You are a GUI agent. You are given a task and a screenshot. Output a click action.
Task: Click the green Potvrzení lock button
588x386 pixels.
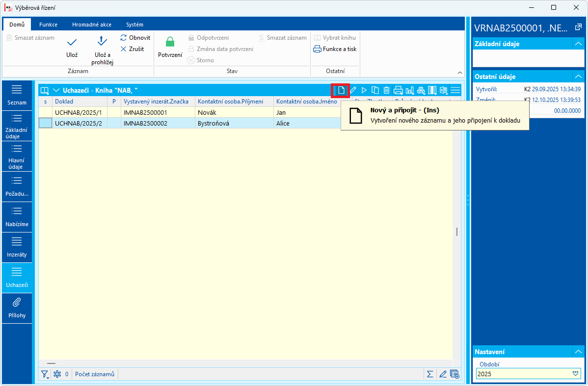[x=170, y=47]
